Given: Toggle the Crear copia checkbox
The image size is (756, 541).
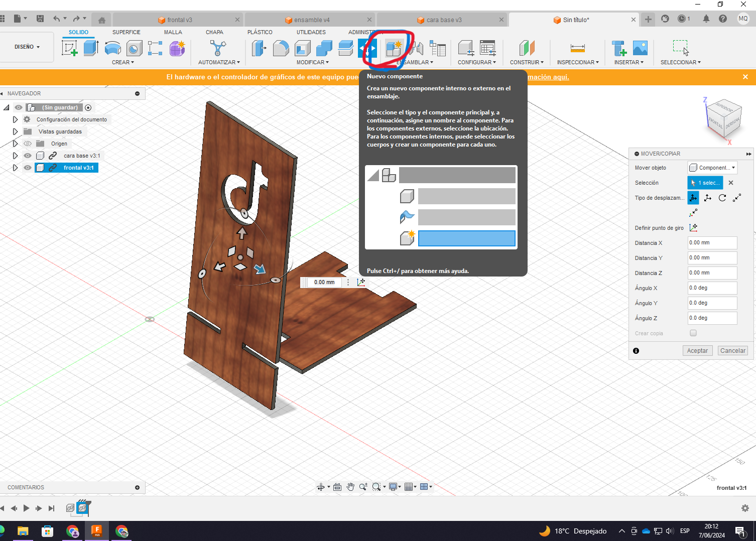Looking at the screenshot, I should (x=693, y=333).
